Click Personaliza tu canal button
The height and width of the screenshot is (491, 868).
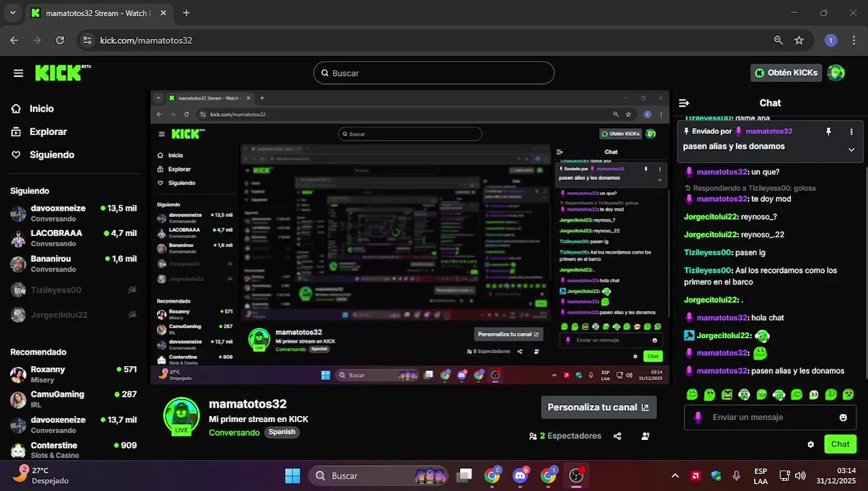(598, 407)
